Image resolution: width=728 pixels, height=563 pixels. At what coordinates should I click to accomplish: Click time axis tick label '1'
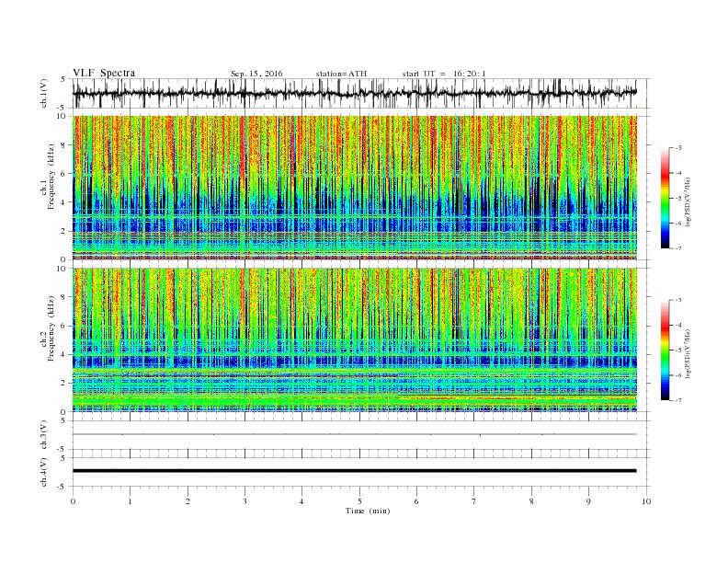(130, 501)
